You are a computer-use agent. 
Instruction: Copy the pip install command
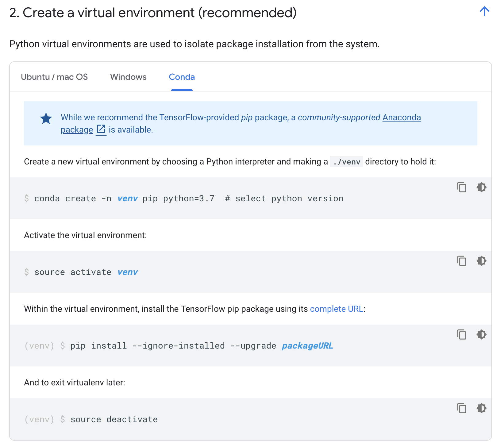(462, 334)
